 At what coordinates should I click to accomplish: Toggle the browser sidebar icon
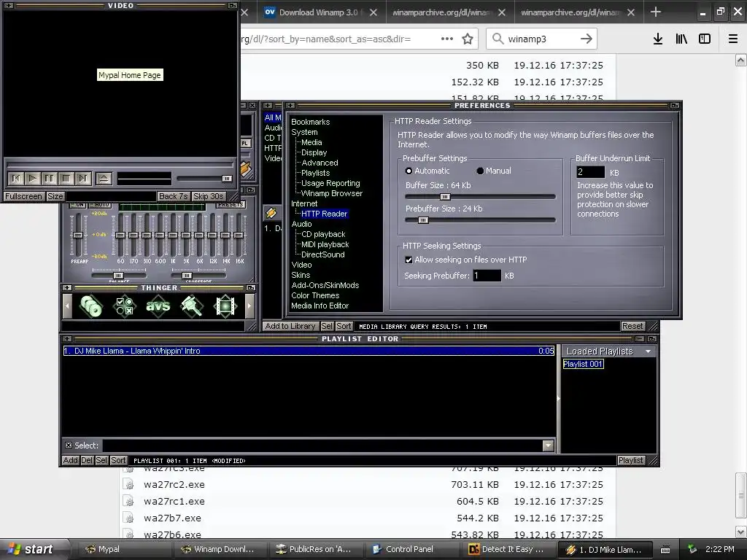click(705, 39)
